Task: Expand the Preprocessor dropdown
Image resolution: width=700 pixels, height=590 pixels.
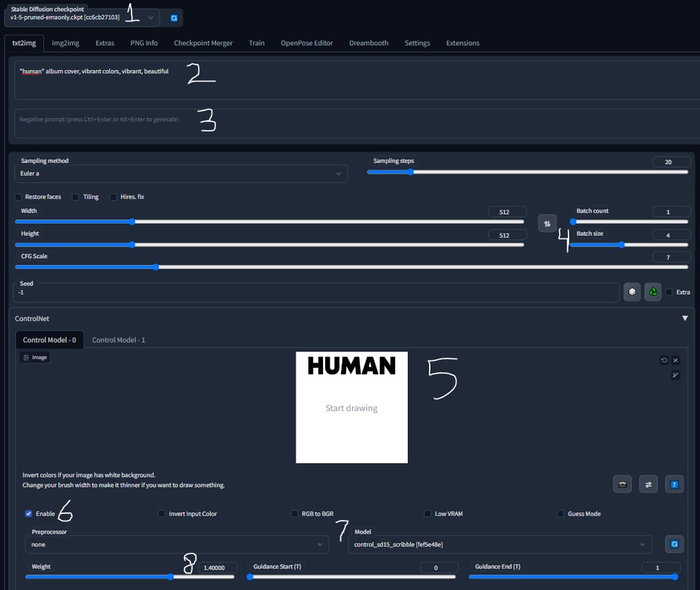Action: [177, 545]
